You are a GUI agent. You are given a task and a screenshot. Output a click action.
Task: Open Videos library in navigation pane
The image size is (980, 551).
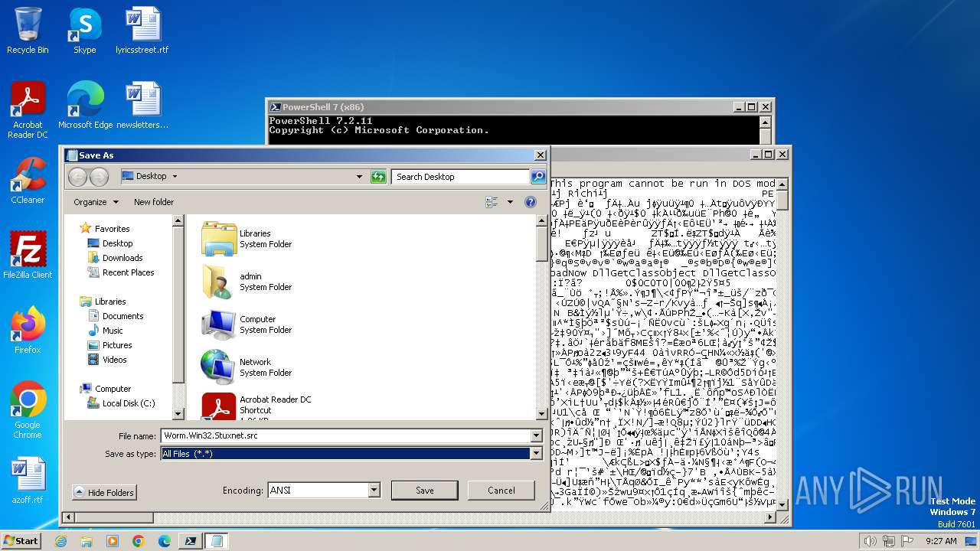pyautogui.click(x=115, y=360)
